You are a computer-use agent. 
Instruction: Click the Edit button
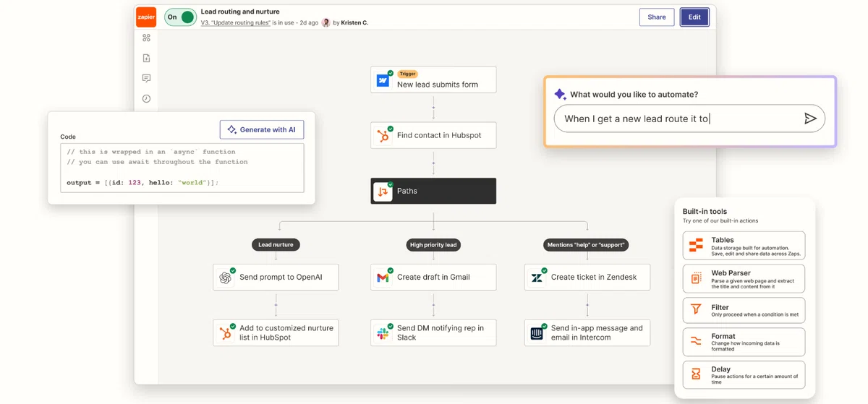(x=694, y=17)
